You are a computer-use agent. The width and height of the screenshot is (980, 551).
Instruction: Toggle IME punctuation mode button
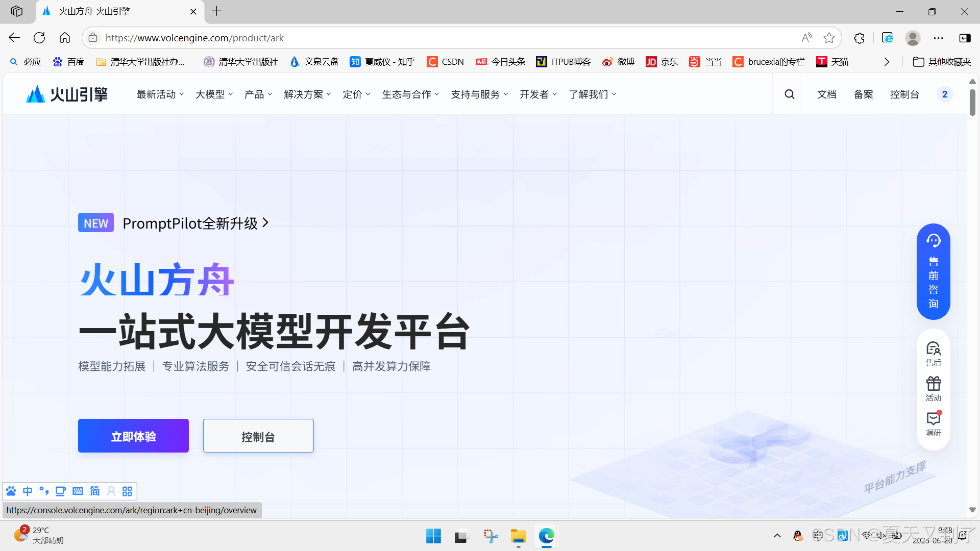[44, 491]
